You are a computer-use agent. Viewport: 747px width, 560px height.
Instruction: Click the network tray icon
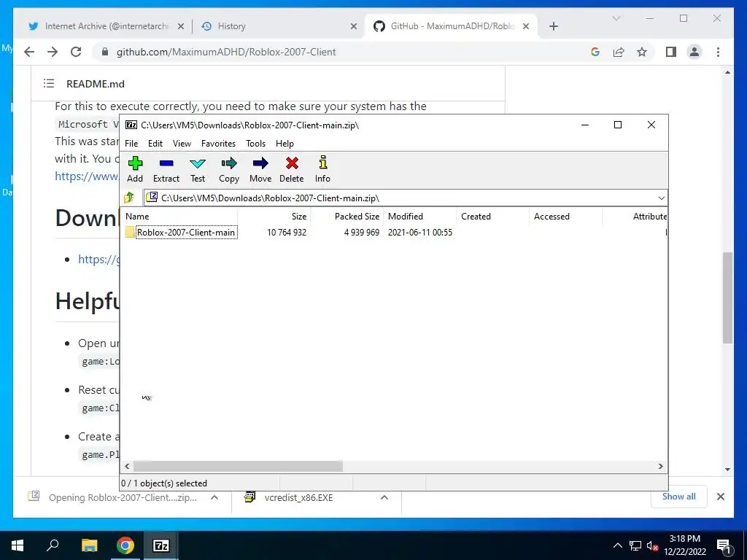coord(635,545)
